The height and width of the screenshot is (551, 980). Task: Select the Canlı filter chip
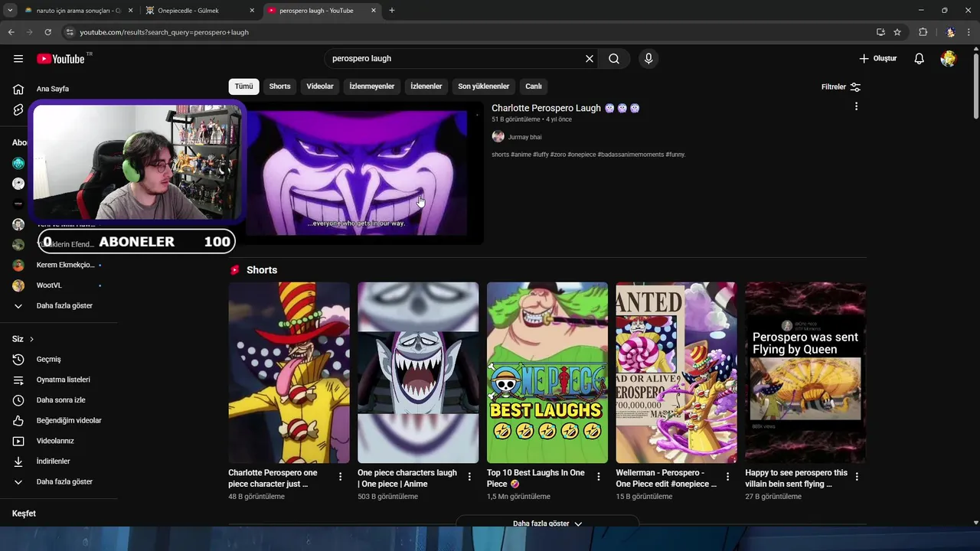coord(534,86)
